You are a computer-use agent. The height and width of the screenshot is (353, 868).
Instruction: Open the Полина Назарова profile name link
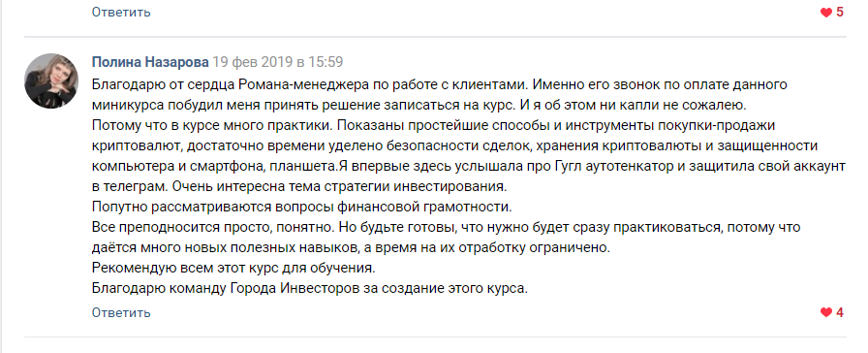coord(150,62)
